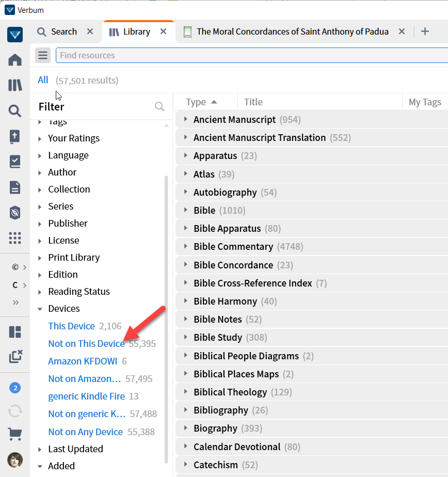448x477 pixels.
Task: Open the store shopping cart icon
Action: pyautogui.click(x=15, y=434)
